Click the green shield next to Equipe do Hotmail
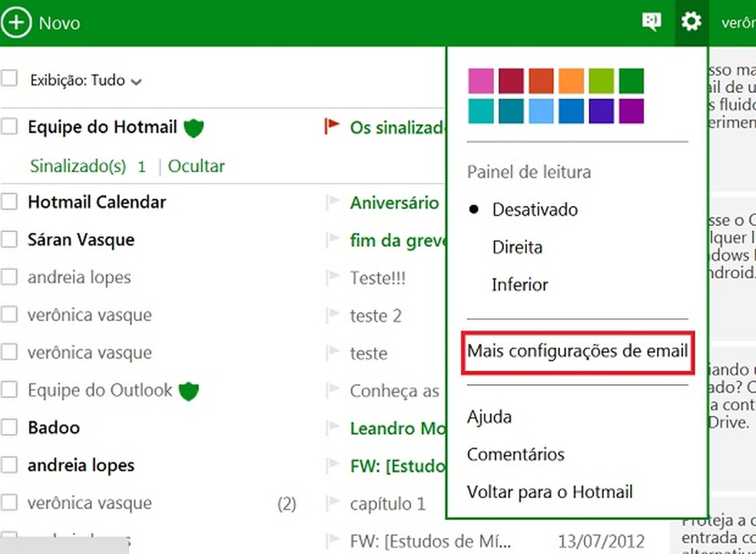This screenshot has width=756, height=554. (x=194, y=128)
